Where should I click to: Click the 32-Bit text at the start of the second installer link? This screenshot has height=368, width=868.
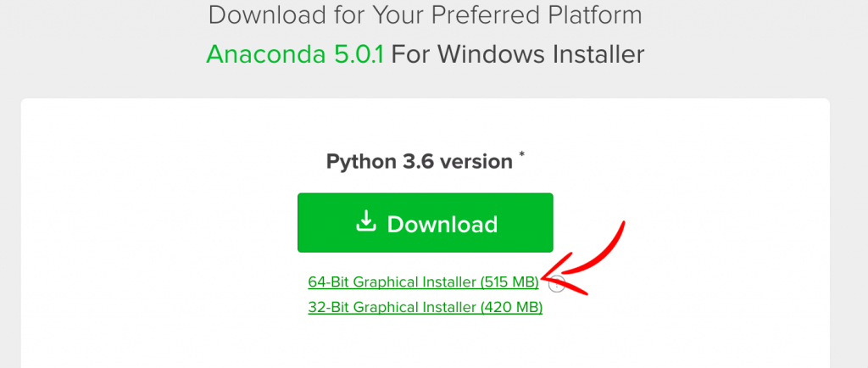coord(328,307)
